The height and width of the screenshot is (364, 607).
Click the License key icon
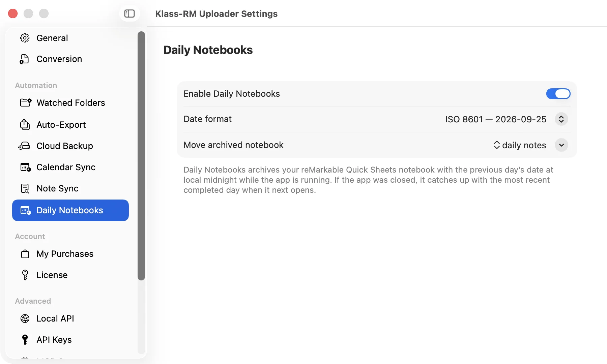tap(25, 275)
